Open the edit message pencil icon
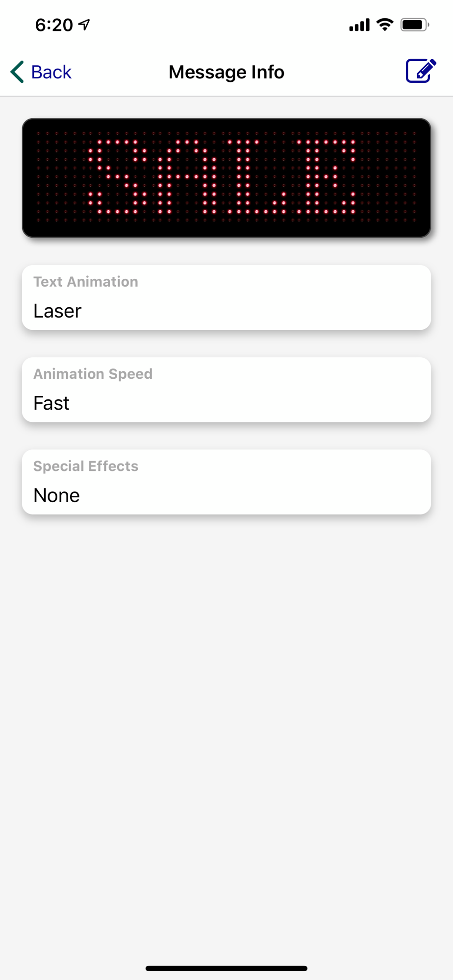The image size is (453, 980). click(x=421, y=72)
